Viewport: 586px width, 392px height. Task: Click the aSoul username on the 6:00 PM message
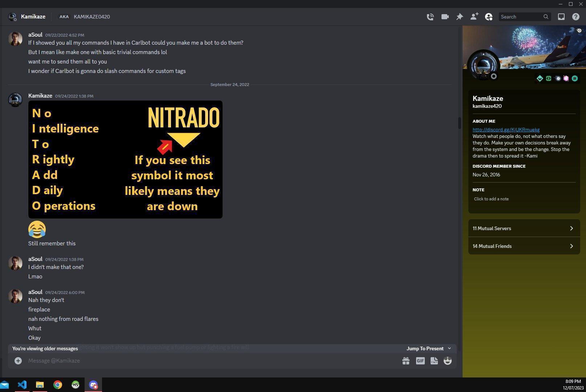click(x=35, y=292)
